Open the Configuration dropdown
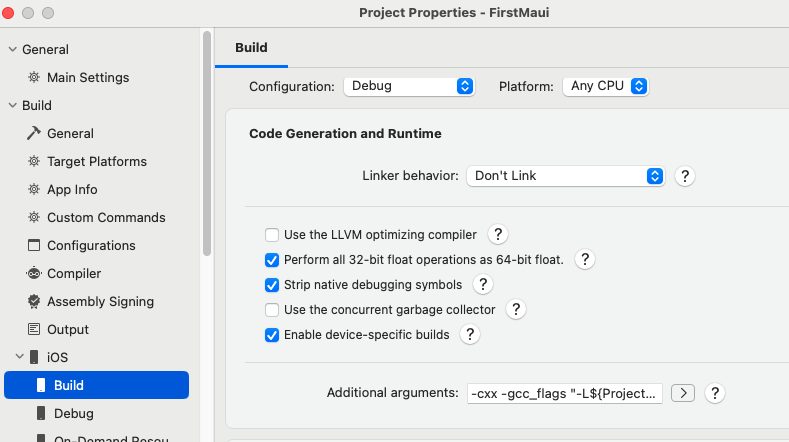The width and height of the screenshot is (789, 442). (409, 86)
